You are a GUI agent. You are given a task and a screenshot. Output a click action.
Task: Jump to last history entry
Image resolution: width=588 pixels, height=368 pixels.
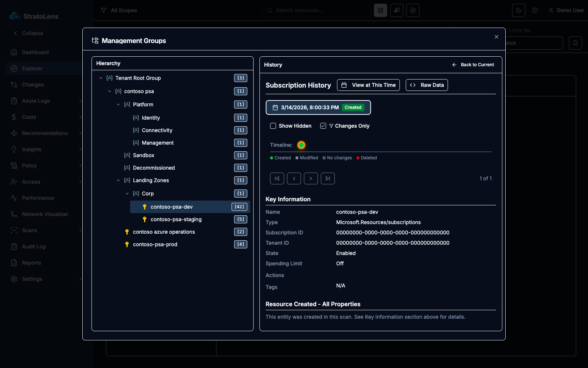(x=328, y=178)
